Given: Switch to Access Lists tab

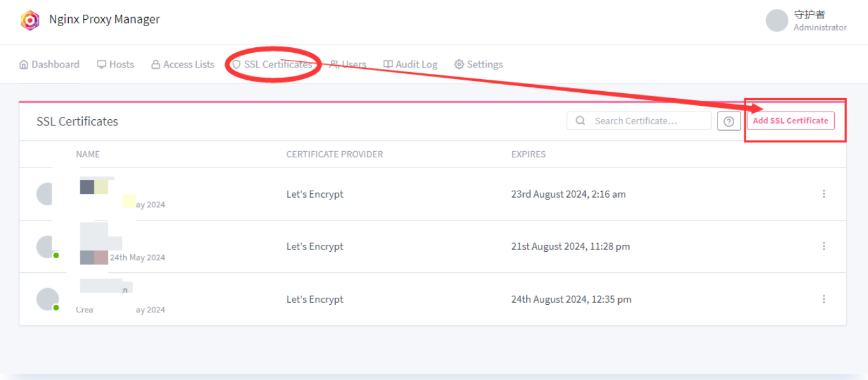Looking at the screenshot, I should [183, 64].
